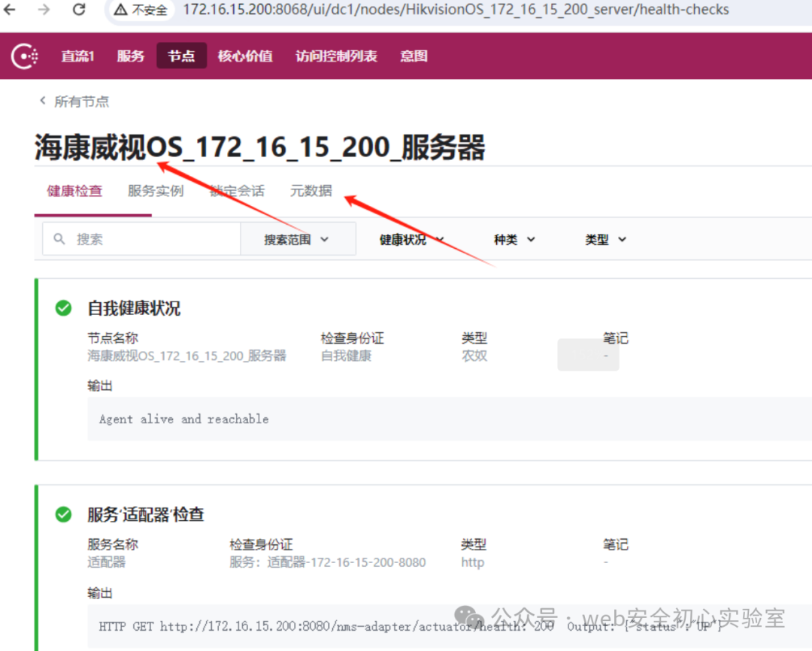The height and width of the screenshot is (651, 812).
Task: Click the Consul logo in the header
Action: pos(25,56)
